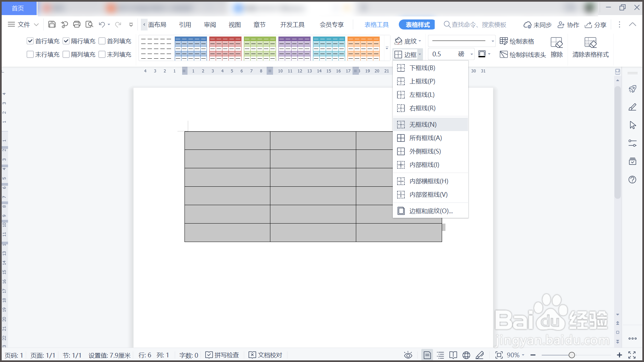The image size is (644, 362).
Task: Expand quick access toolbar customize arrow
Action: pyautogui.click(x=131, y=24)
